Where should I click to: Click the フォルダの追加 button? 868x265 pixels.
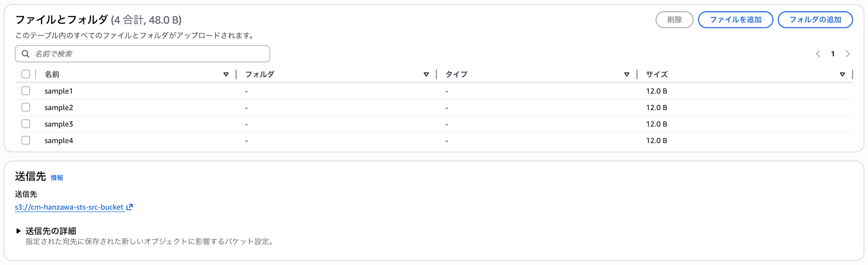(x=815, y=20)
